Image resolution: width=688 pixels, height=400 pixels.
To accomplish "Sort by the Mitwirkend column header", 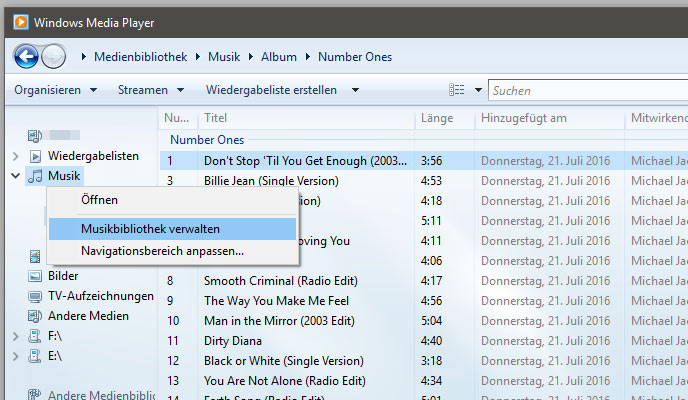I will tap(657, 118).
